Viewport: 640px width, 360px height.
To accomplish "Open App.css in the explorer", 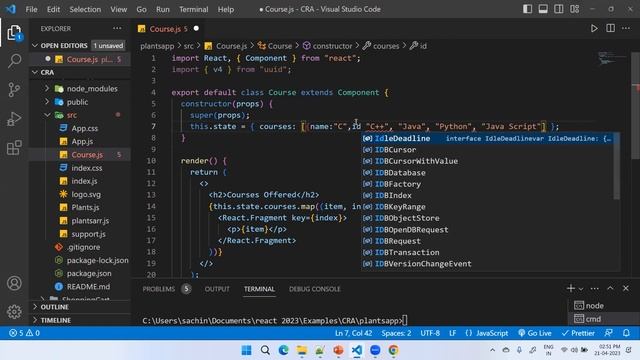I will (x=84, y=128).
